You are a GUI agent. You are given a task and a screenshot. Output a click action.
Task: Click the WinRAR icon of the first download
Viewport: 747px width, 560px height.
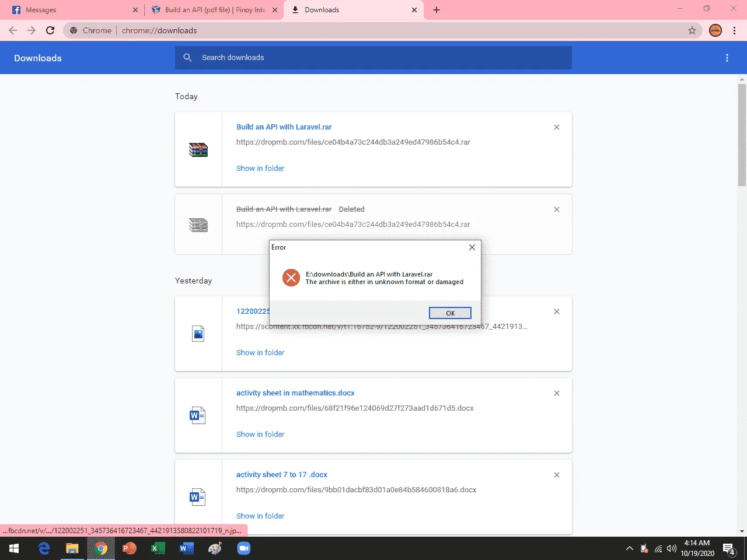pyautogui.click(x=198, y=150)
